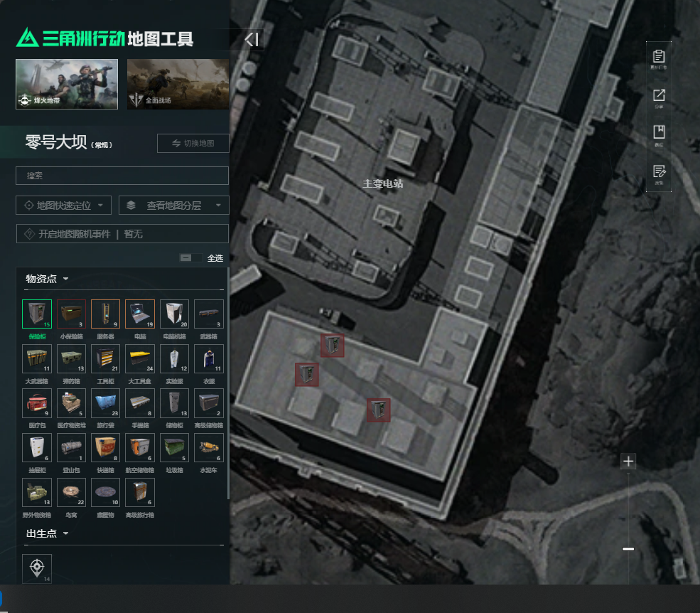Viewport: 700px width, 613px height.
Task: Open the 查看地图分层 layer dropdown
Action: pyautogui.click(x=173, y=206)
